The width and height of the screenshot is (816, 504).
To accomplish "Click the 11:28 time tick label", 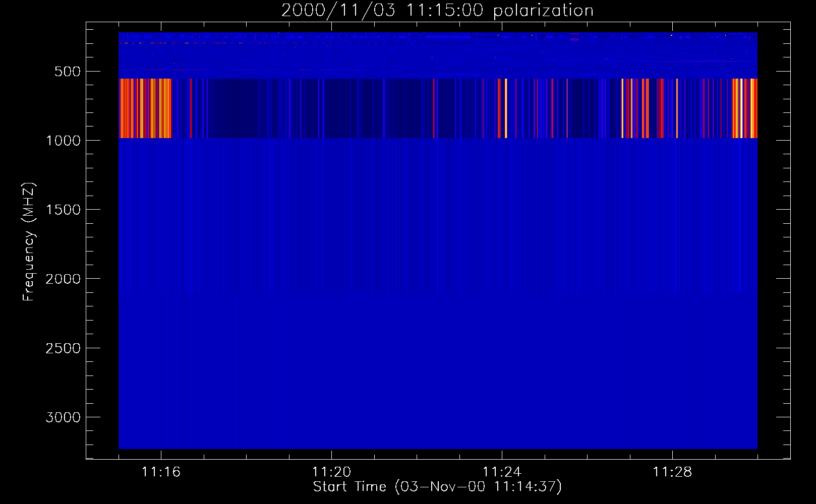I will 672,472.
